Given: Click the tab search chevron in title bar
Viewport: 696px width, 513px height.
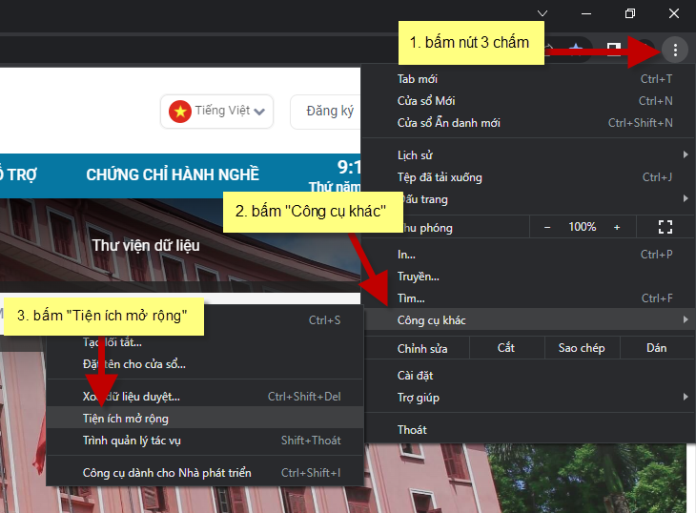Looking at the screenshot, I should (x=543, y=13).
